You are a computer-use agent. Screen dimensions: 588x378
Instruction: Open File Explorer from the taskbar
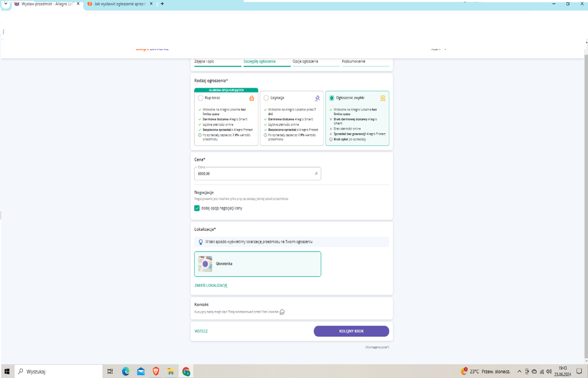pyautogui.click(x=171, y=372)
